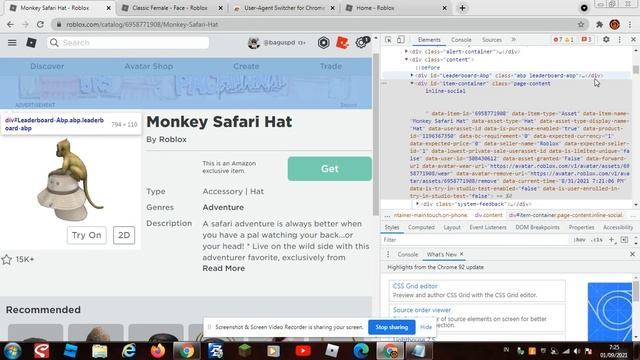Open DevTools settings gear
Image resolution: width=640 pixels, height=360 pixels.
606,40
